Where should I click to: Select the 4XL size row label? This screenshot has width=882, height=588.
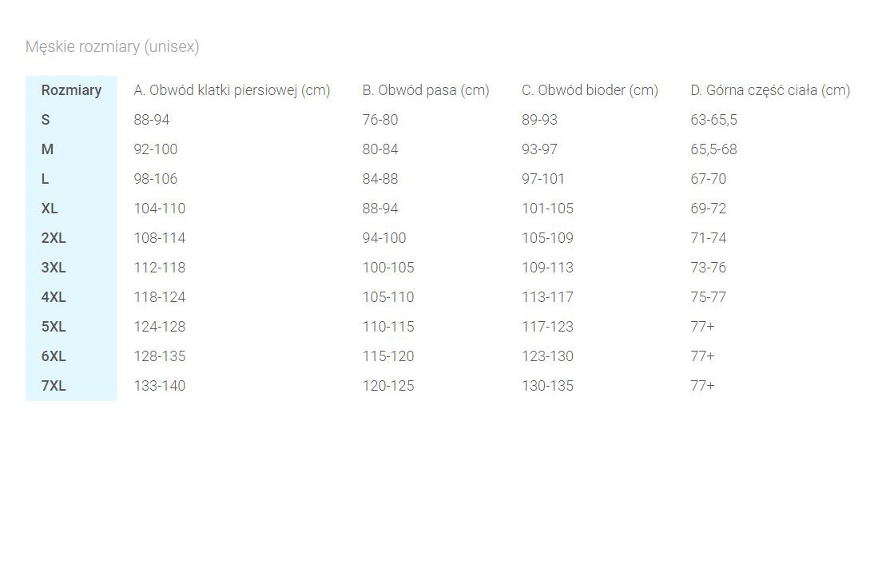coord(54,297)
